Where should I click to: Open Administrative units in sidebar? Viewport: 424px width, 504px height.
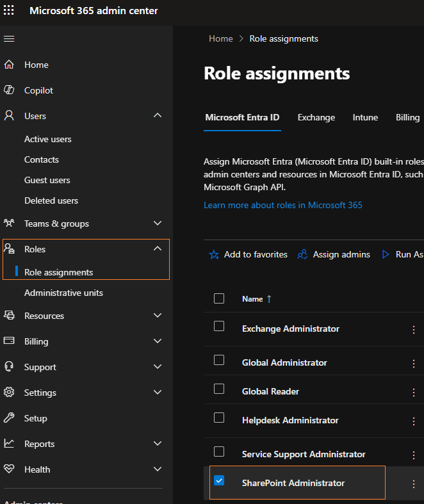63,293
